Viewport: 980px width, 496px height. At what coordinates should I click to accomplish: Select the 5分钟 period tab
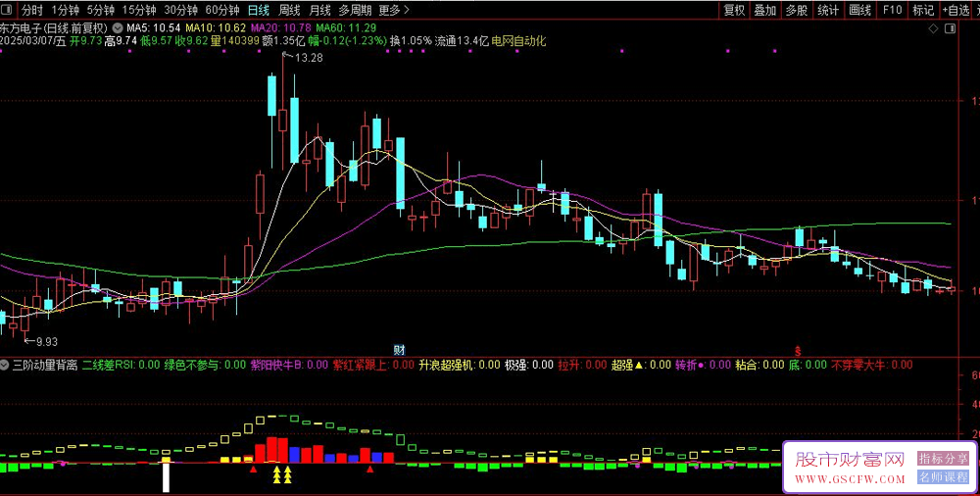coord(101,10)
